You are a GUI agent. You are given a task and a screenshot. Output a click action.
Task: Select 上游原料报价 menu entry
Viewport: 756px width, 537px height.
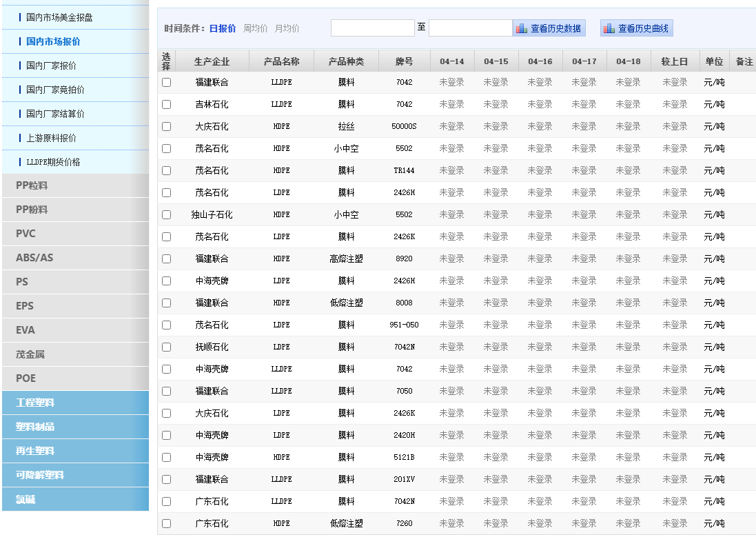(x=51, y=138)
